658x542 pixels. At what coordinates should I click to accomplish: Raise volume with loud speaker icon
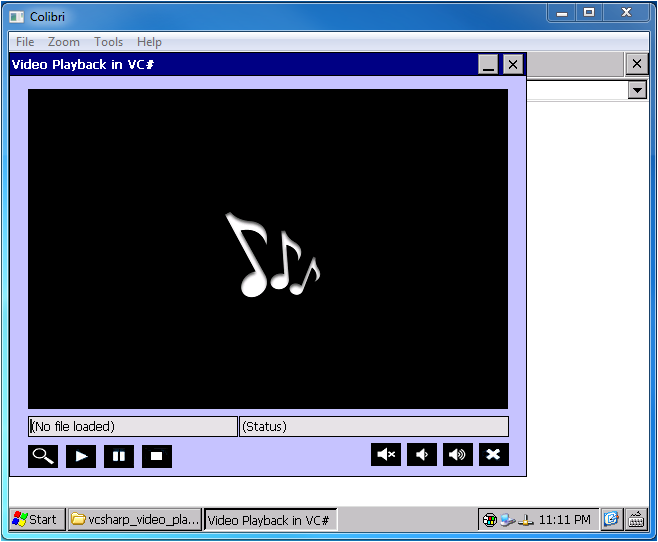click(458, 454)
